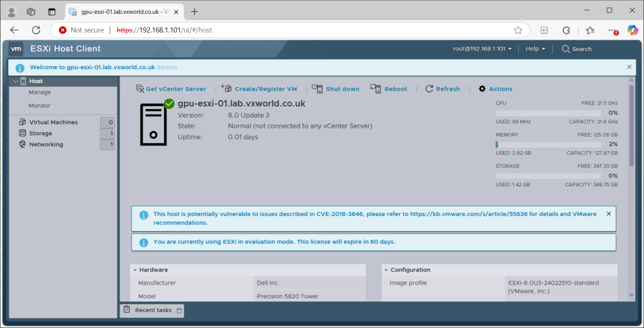Dismiss the welcome banner link
Screen dimensions: 644x328
[x=167, y=67]
